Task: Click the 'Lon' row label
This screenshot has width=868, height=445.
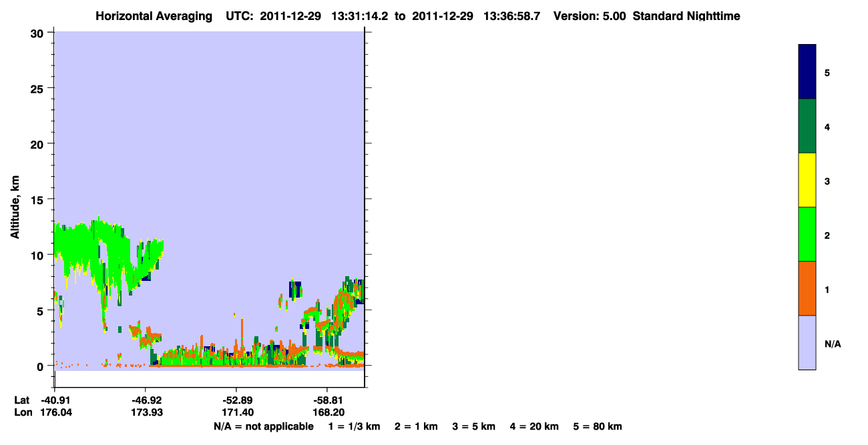Action: pyautogui.click(x=23, y=413)
